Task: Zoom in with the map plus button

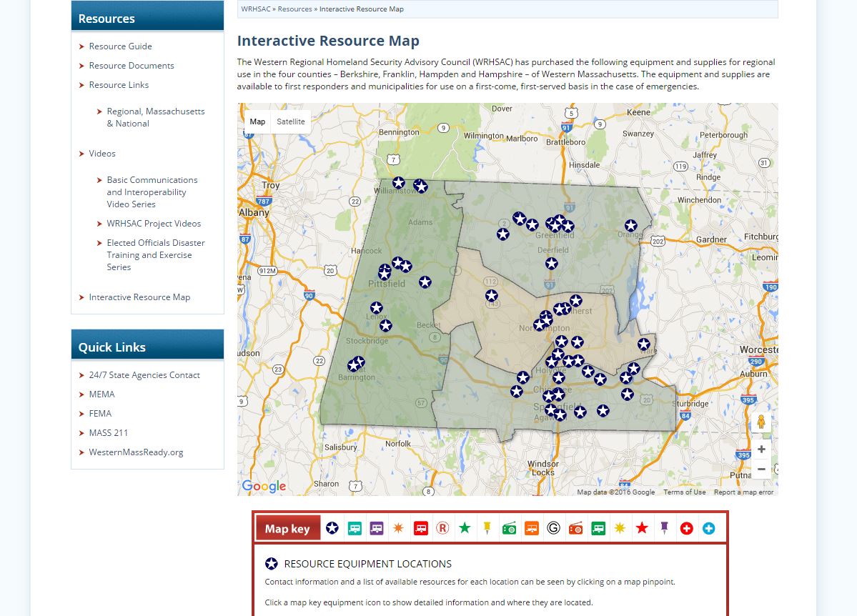Action: (x=761, y=449)
